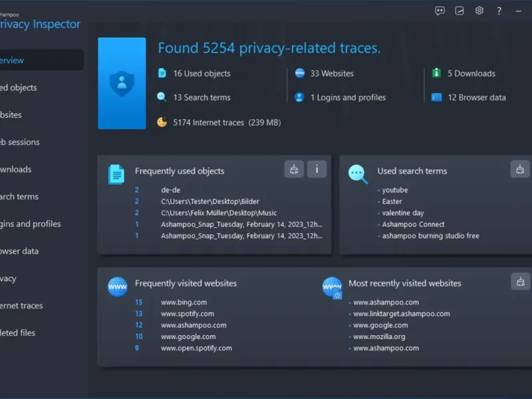Click the Found 5254 privacy-related traces heading
This screenshot has height=399, width=532.
[269, 48]
